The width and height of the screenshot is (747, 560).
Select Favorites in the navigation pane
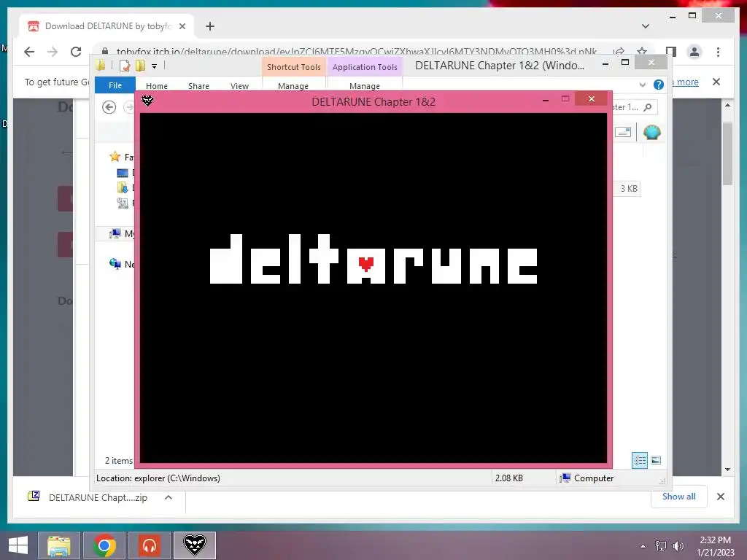122,157
